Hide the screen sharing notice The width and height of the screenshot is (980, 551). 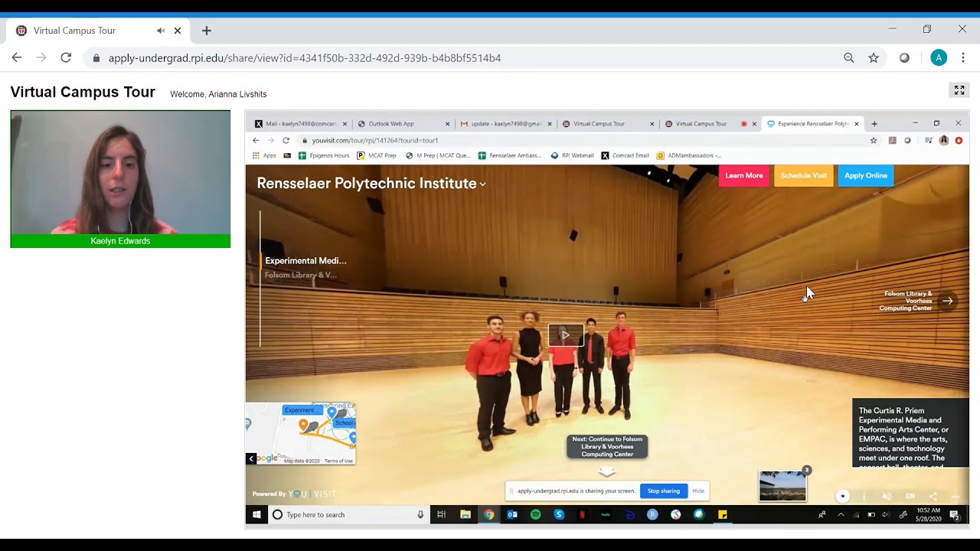coord(698,491)
